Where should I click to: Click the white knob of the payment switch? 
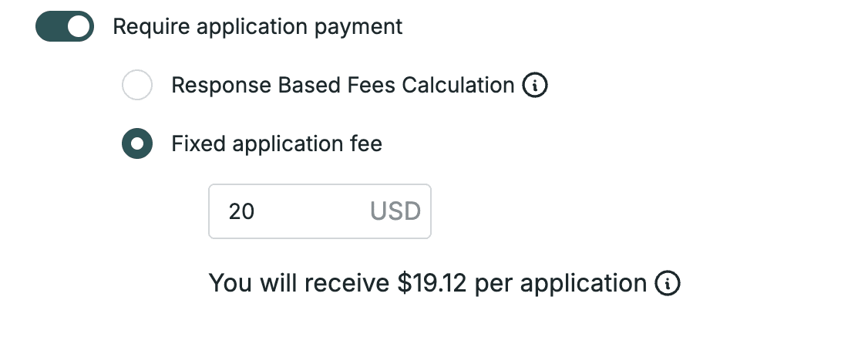coord(79,26)
